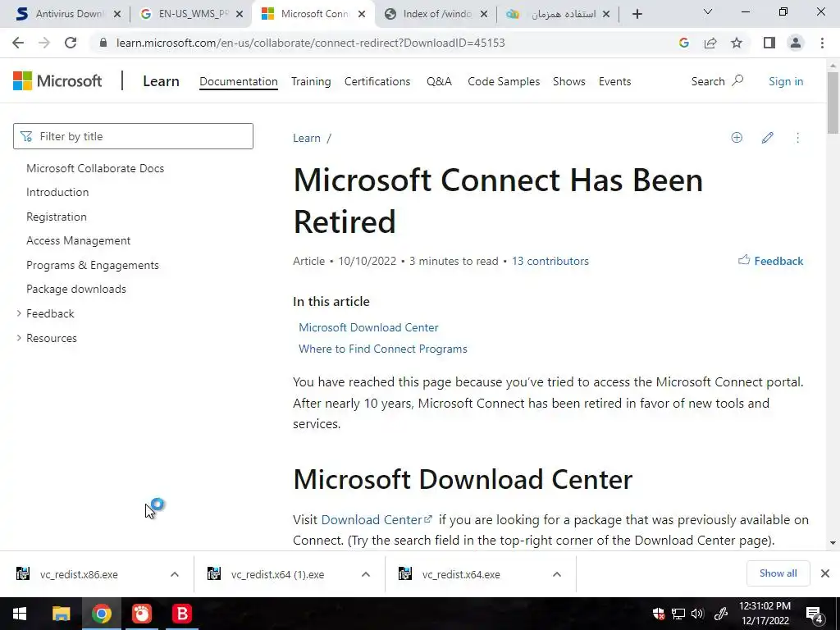Bookmark this page with the star icon

pos(737,43)
